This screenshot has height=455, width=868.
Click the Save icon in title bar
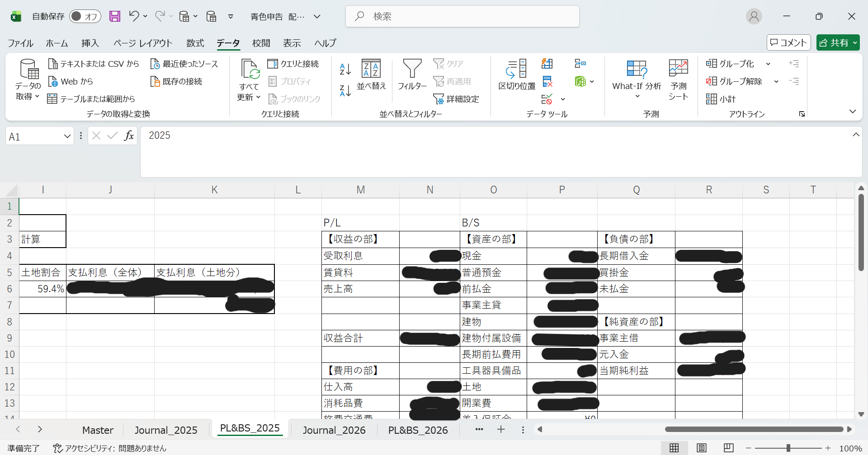(115, 16)
